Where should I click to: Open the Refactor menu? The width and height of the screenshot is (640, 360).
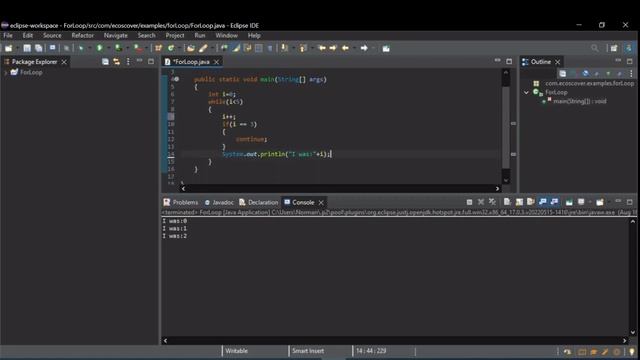(x=82, y=36)
